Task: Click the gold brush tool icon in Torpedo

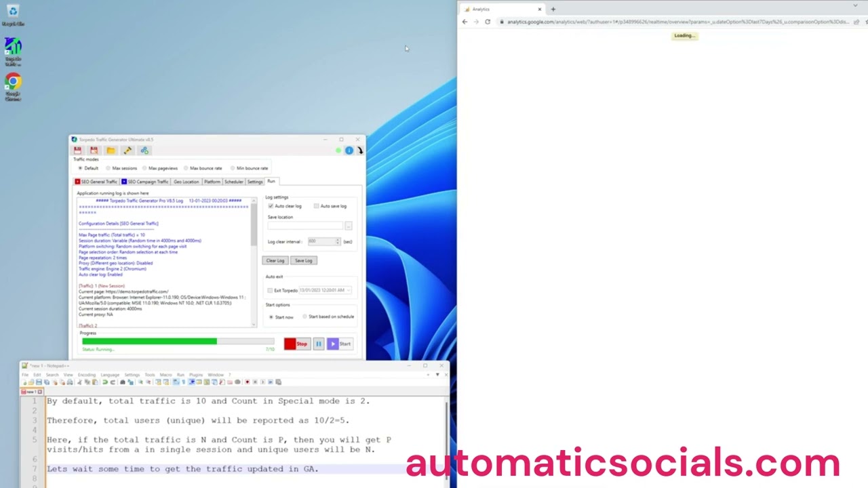Action: pos(127,150)
